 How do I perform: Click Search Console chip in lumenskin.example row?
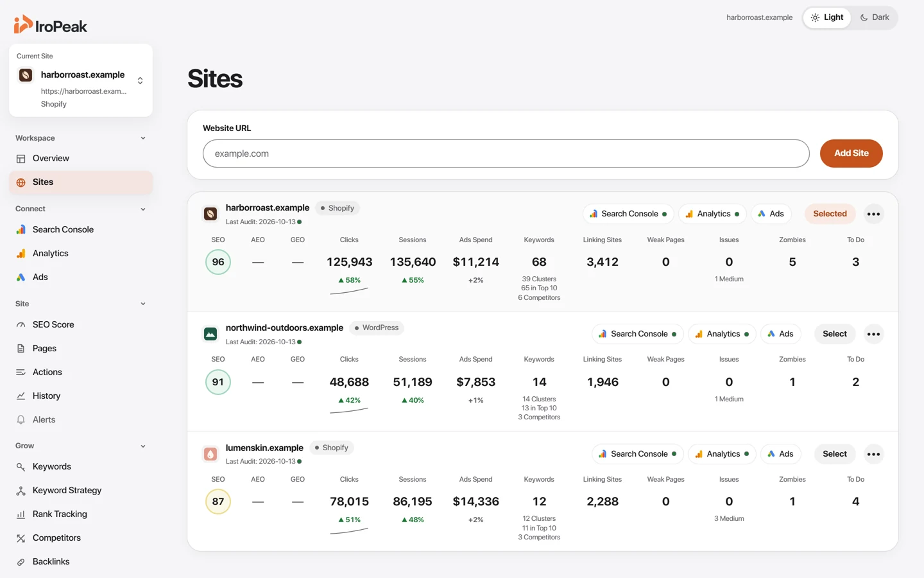click(x=637, y=454)
